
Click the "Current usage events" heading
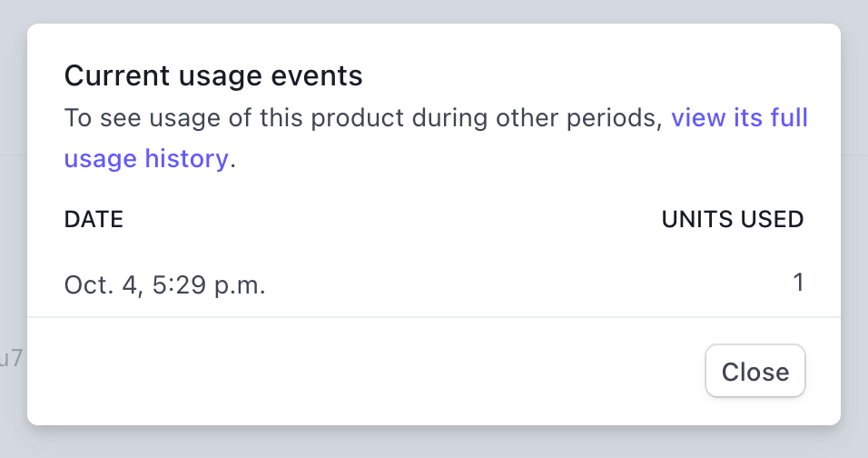[213, 76]
